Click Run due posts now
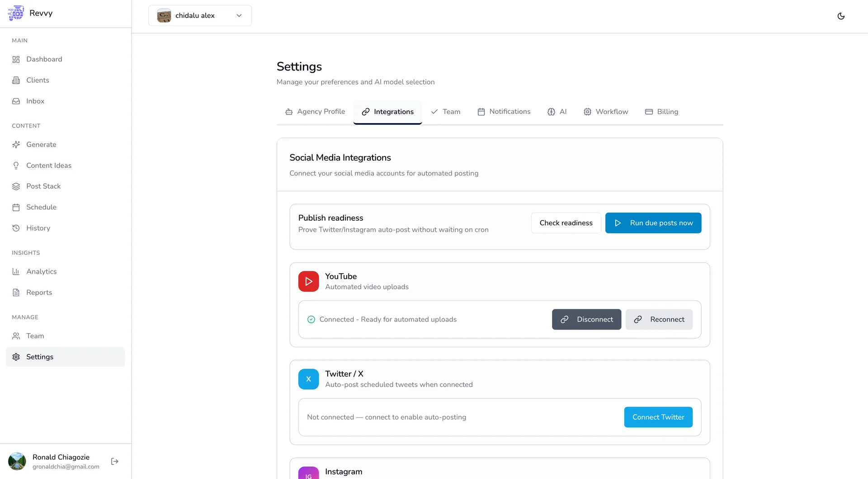Image resolution: width=868 pixels, height=479 pixels. click(x=653, y=223)
